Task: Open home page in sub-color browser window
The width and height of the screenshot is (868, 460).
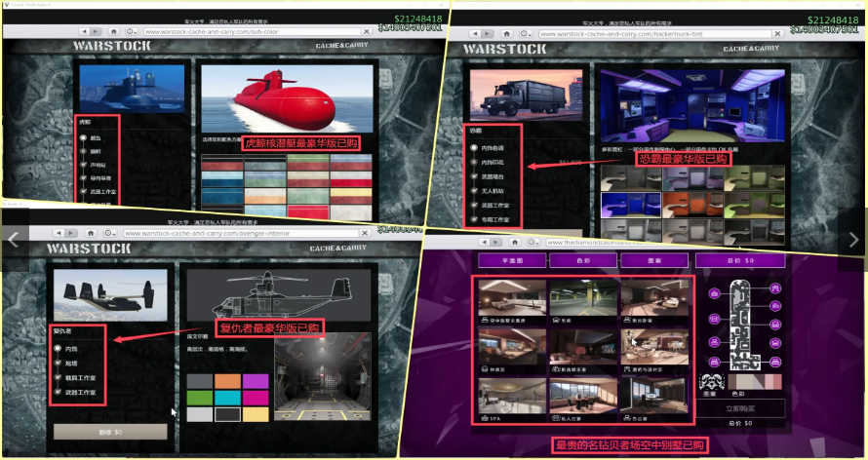Action: 113,31
